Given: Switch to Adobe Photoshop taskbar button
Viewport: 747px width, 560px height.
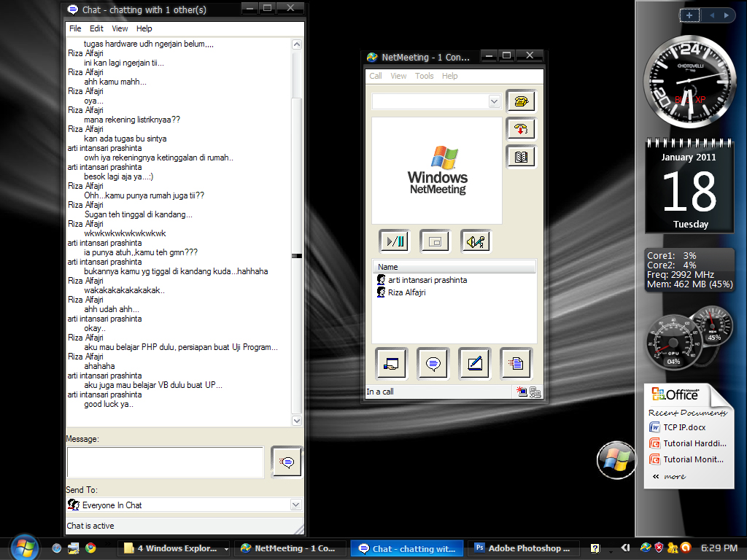Looking at the screenshot, I should coord(524,548).
